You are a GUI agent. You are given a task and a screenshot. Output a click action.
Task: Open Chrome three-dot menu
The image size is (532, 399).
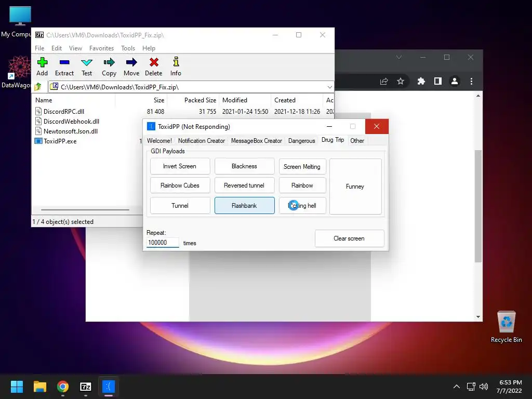471,81
